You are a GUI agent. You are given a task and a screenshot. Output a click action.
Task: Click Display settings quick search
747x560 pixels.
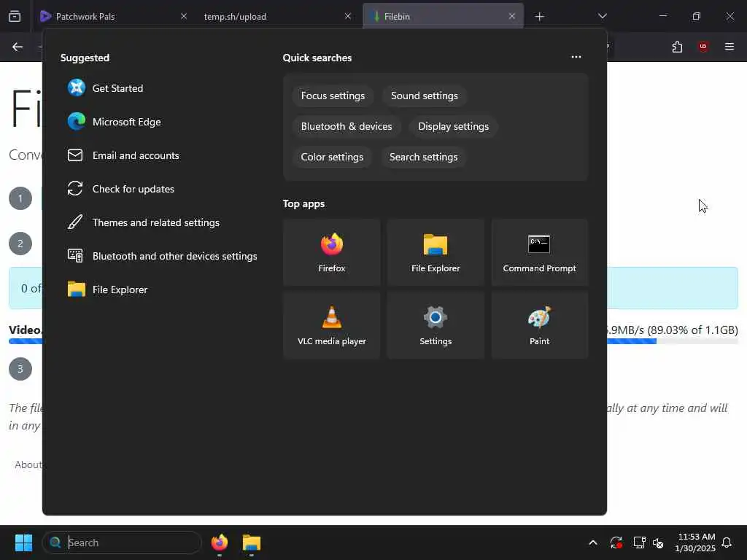[453, 126]
